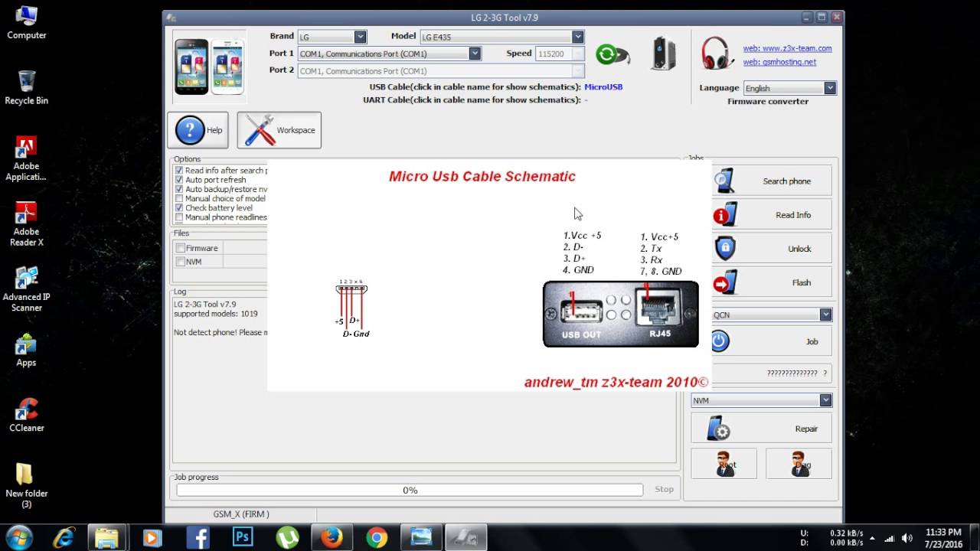
Task: Open Firefox from the taskbar
Action: [332, 537]
